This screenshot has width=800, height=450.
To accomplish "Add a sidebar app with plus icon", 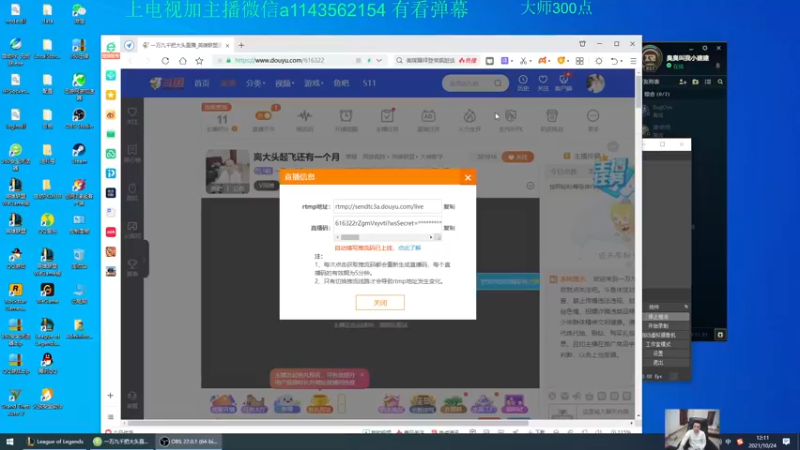I will [110, 395].
